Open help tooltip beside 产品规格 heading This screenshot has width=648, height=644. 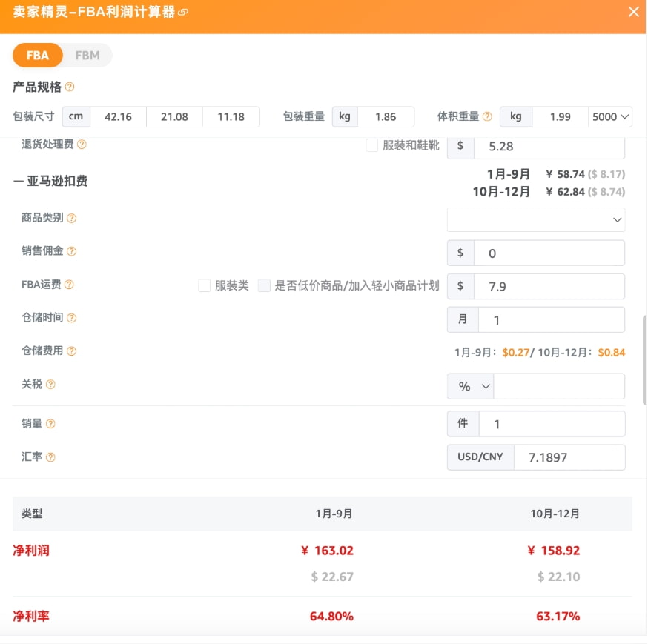click(x=69, y=87)
